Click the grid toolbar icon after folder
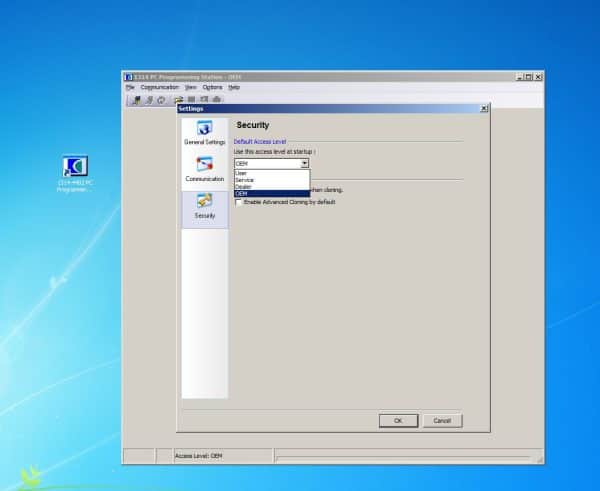This screenshot has width=600, height=491. click(x=191, y=100)
